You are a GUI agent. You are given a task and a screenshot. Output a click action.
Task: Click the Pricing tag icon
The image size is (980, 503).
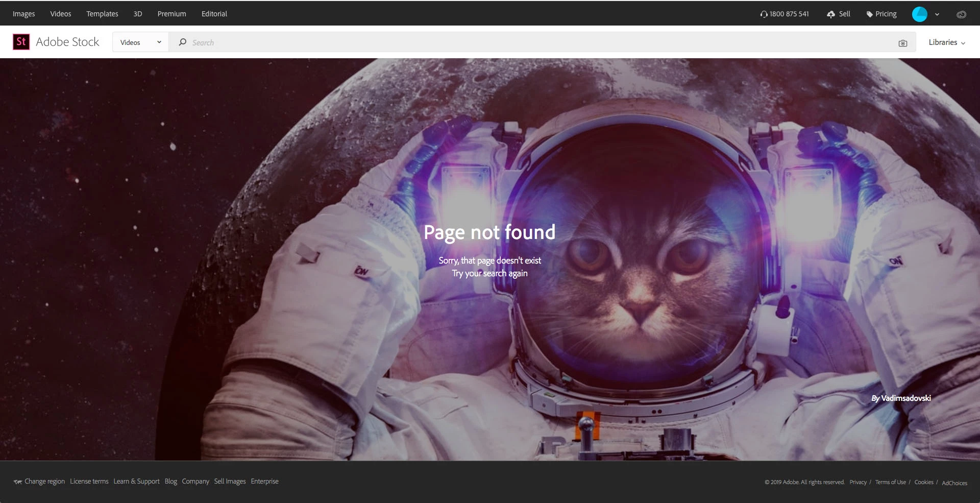tap(870, 14)
